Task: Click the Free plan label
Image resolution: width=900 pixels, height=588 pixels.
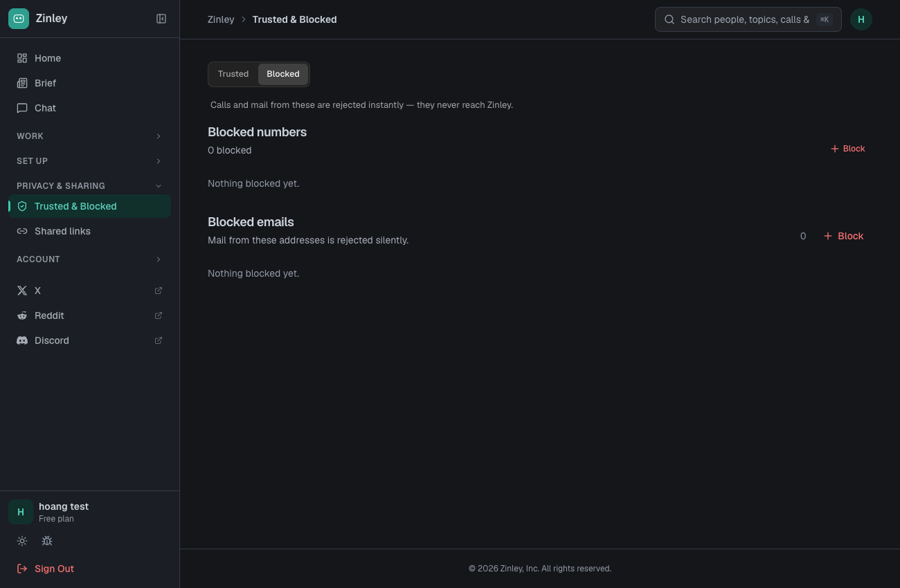Action: (x=56, y=519)
